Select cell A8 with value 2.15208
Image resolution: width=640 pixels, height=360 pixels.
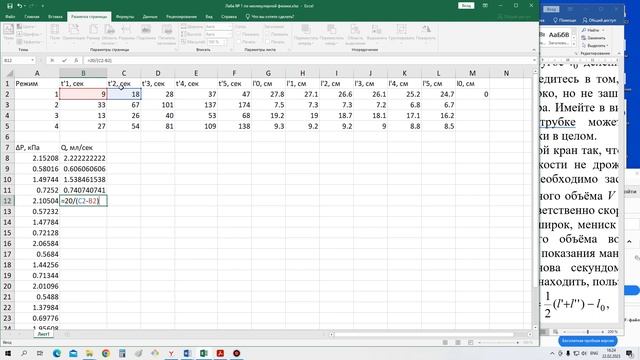[x=37, y=158]
